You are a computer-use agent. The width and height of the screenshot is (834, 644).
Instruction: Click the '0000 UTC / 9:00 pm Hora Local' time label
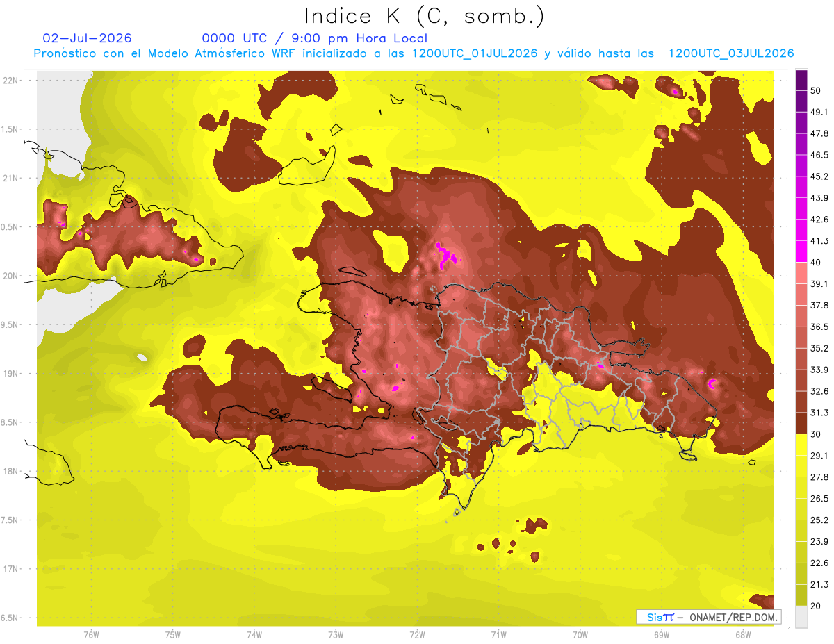click(x=315, y=38)
